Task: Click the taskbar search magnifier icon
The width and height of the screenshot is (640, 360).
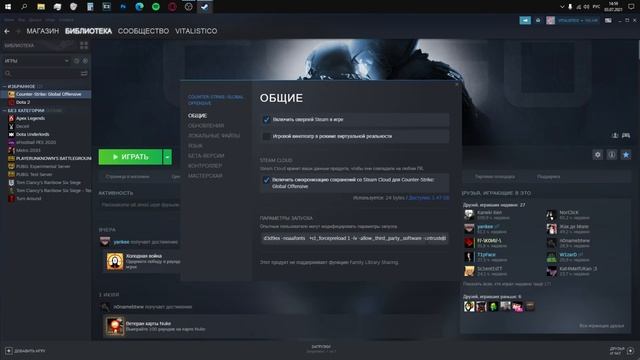Action: [24, 7]
